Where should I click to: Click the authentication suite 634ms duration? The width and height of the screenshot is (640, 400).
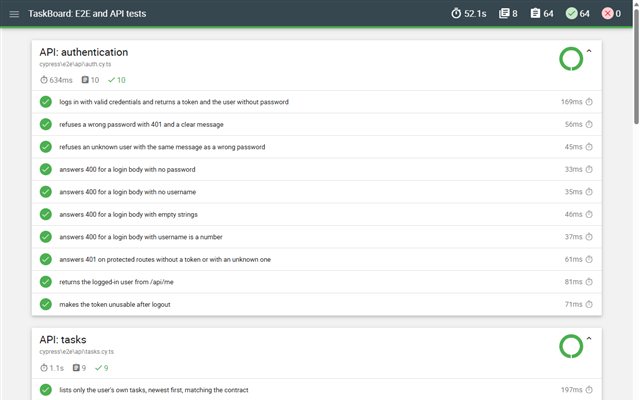(56, 80)
